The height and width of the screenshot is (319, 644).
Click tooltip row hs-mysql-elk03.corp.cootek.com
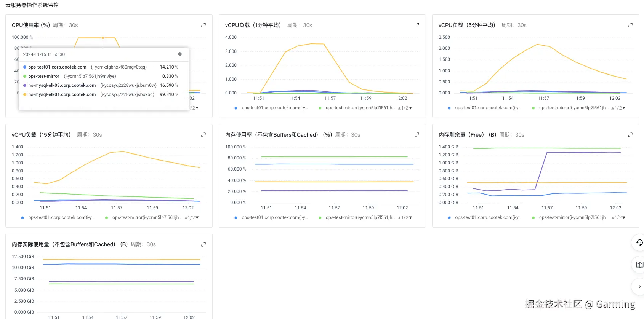101,85
